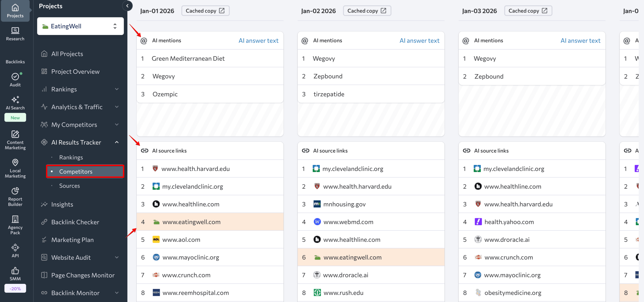
Task: Click AI answer text for Jan-02
Action: click(419, 40)
